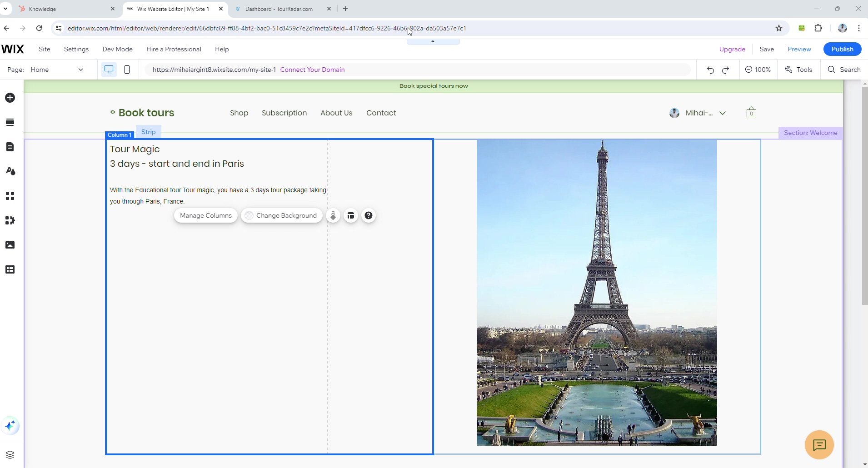Collapse the top editor bar arrow

[x=433, y=41]
